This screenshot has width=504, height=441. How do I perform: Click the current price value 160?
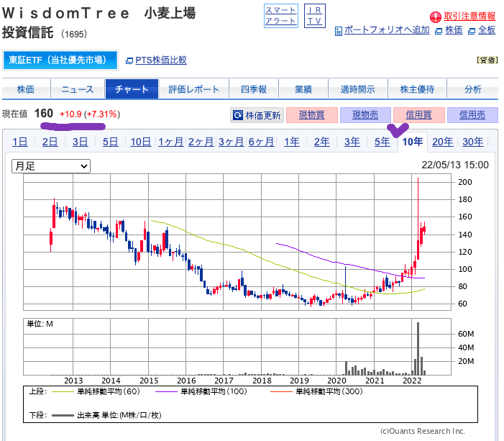coord(44,114)
